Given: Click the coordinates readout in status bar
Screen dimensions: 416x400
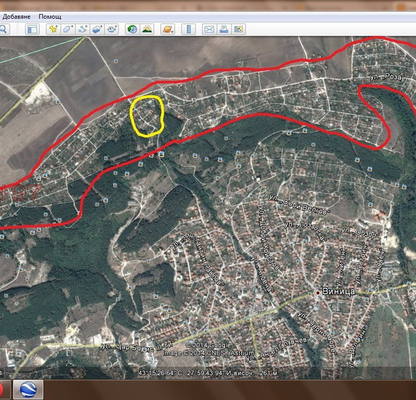Looking at the screenshot, I should (208, 373).
